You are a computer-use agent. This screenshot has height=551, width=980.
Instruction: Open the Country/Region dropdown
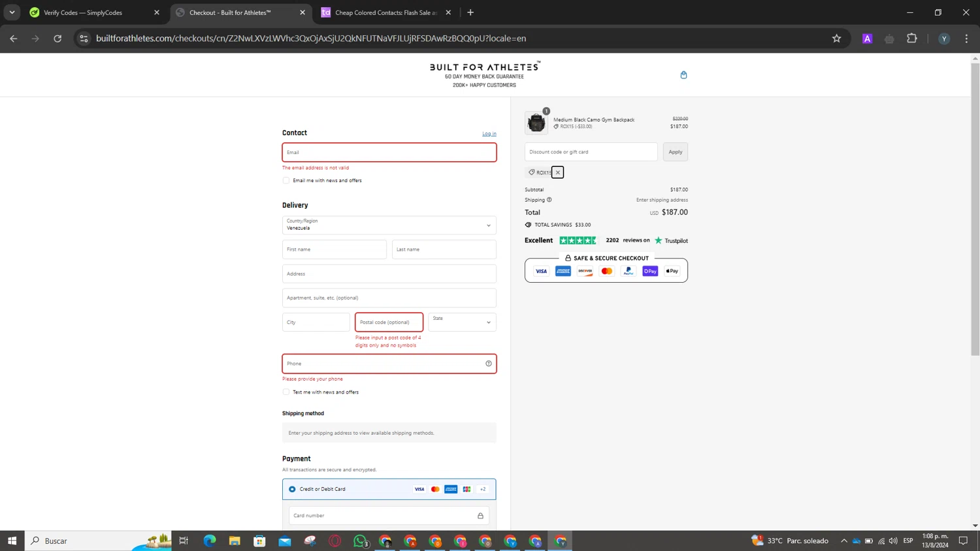389,225
